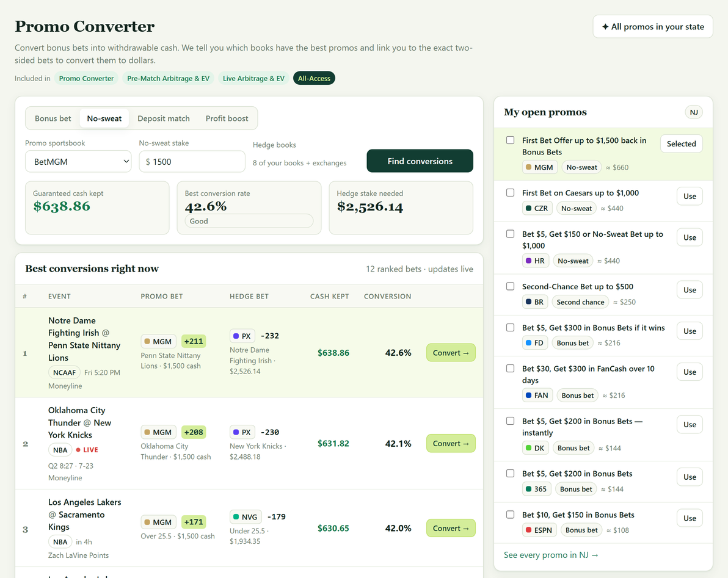The height and width of the screenshot is (578, 728).
Task: Convert the Thunder vs Knicks bet
Action: 450,444
